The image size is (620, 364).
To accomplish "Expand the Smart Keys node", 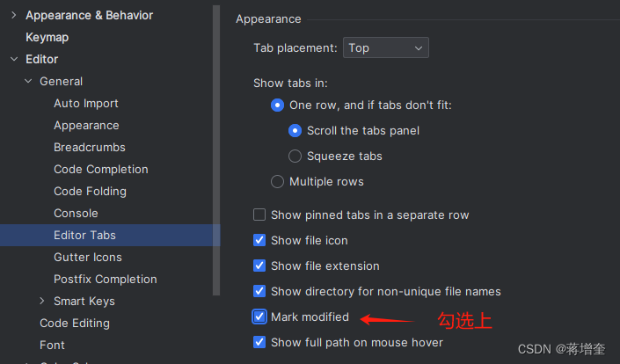I will point(42,302).
